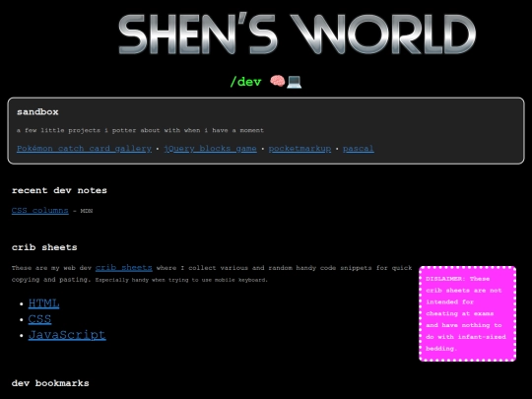
Task: Open the CSS crib sheet
Action: 39,319
